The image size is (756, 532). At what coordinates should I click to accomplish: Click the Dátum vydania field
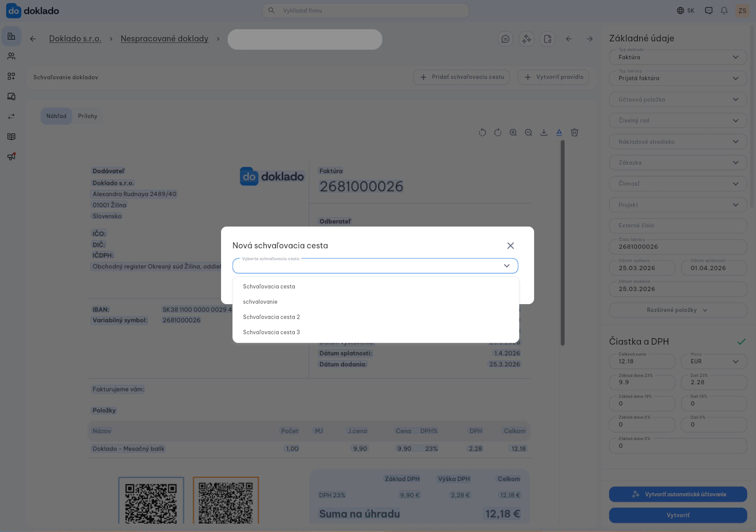click(x=642, y=268)
